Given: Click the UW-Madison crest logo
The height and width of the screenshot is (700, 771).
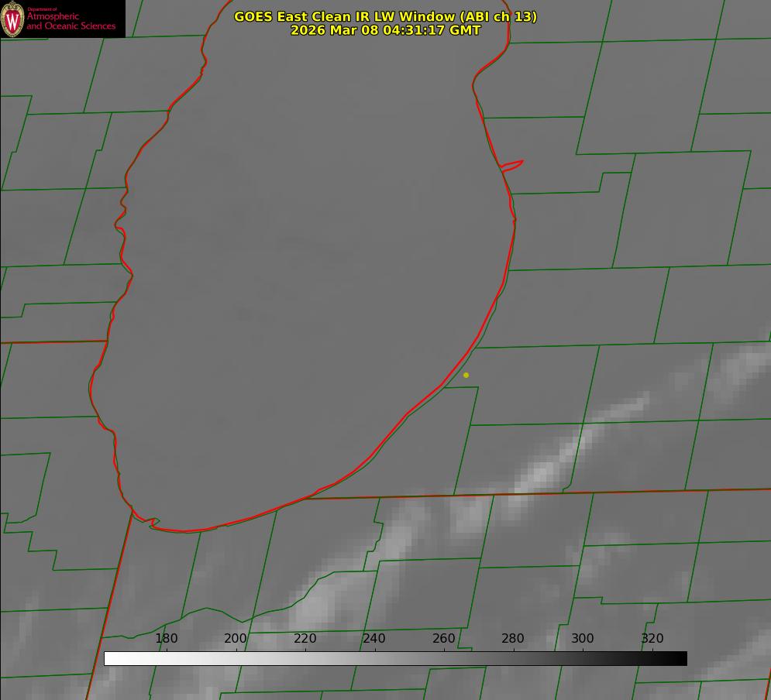Looking at the screenshot, I should click(12, 19).
